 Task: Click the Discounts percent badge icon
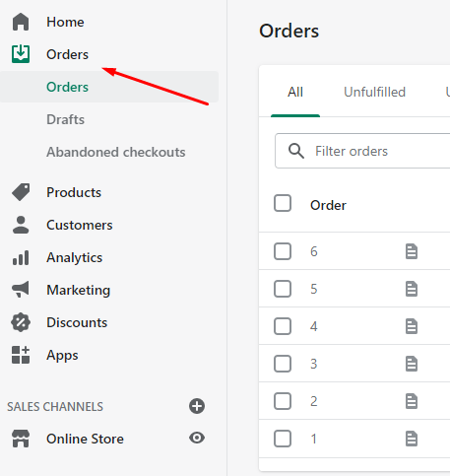pyautogui.click(x=21, y=322)
